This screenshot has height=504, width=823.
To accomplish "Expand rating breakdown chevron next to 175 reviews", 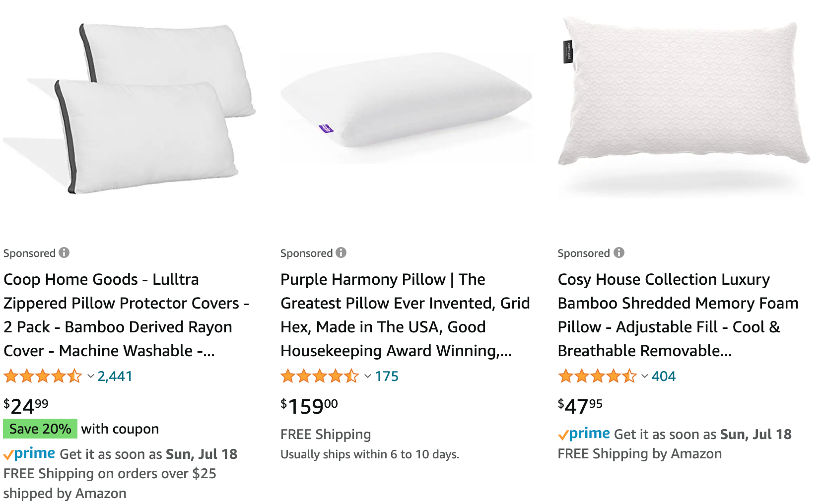I will 368,376.
